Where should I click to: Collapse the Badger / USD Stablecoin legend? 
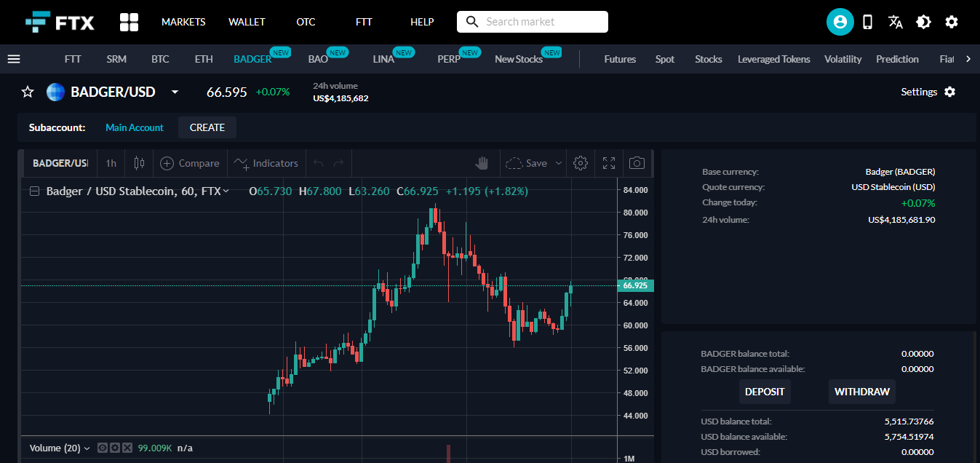(34, 191)
